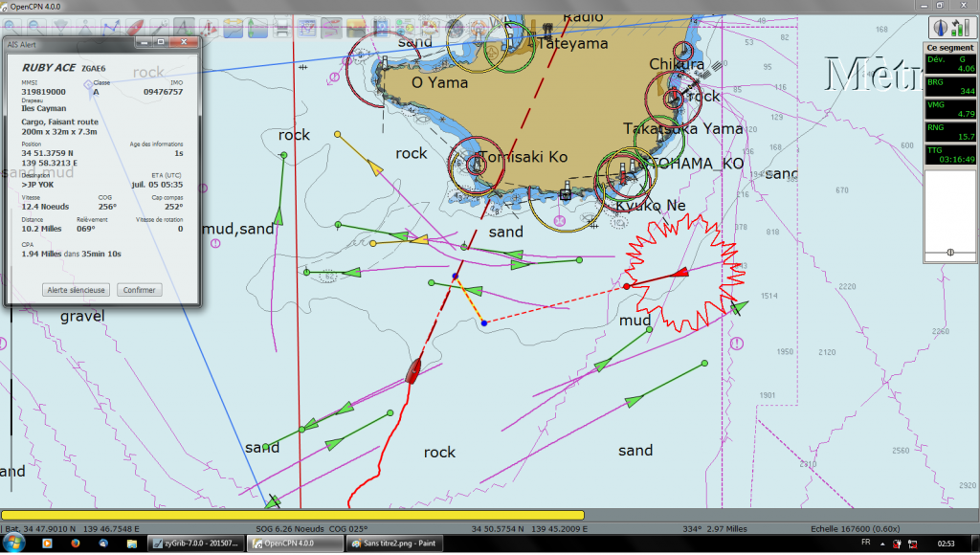The image size is (980, 555).
Task: Open the Route and Mark Manager icon
Action: (307, 28)
